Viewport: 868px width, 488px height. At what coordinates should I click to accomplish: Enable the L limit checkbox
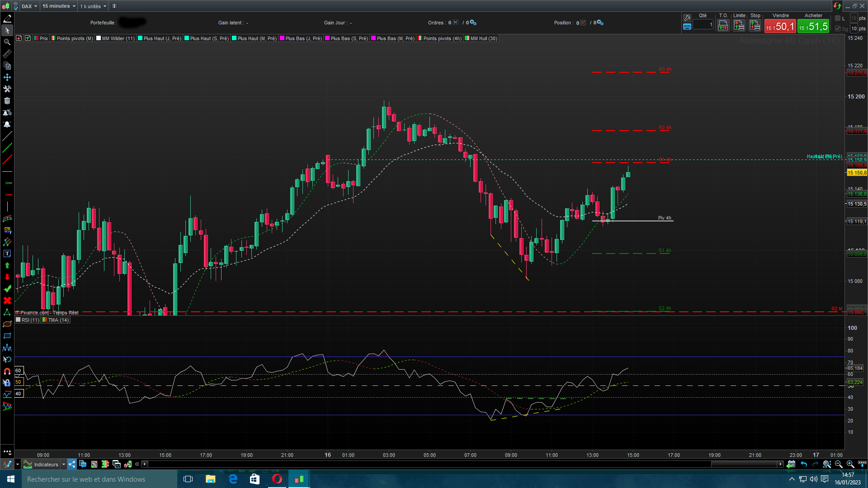(x=838, y=18)
